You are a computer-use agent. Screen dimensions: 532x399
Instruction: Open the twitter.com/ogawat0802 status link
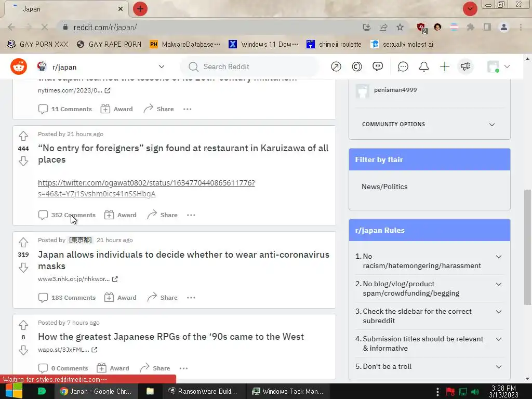pos(146,188)
